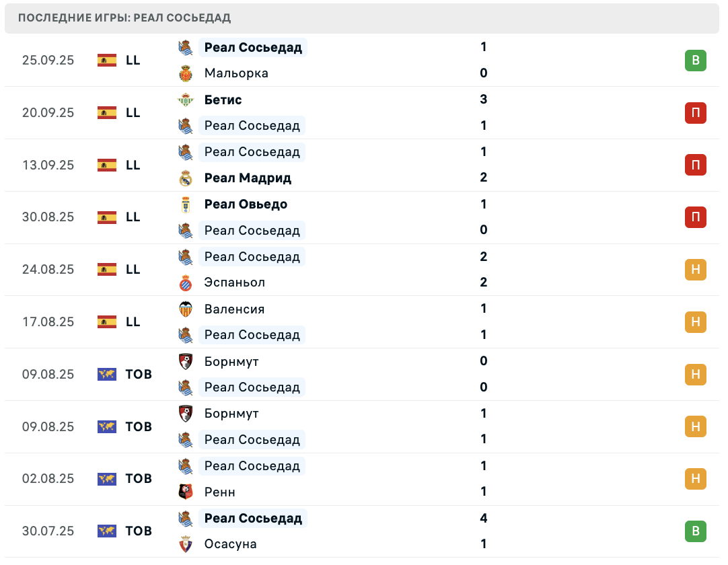Select the Ренн team name

point(219,492)
